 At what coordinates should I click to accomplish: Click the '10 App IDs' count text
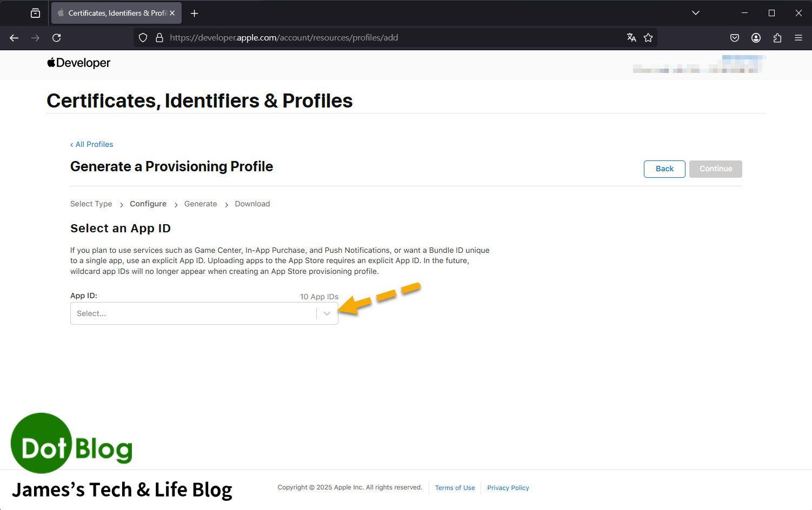click(319, 297)
